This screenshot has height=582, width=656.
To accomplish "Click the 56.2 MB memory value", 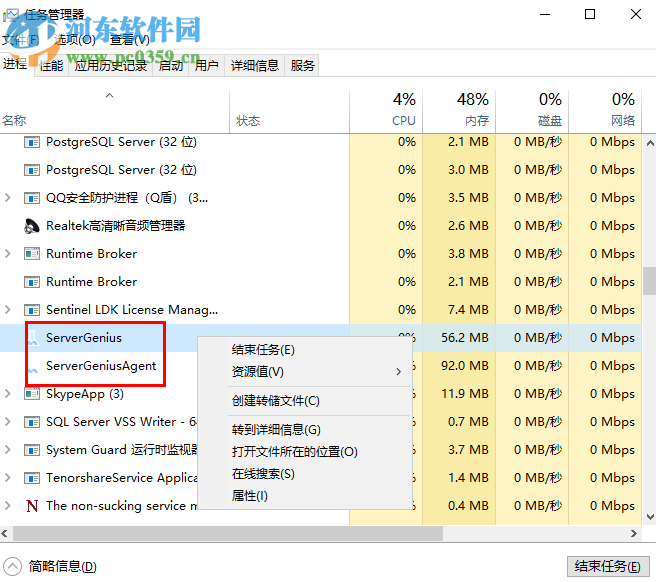I will tap(464, 338).
